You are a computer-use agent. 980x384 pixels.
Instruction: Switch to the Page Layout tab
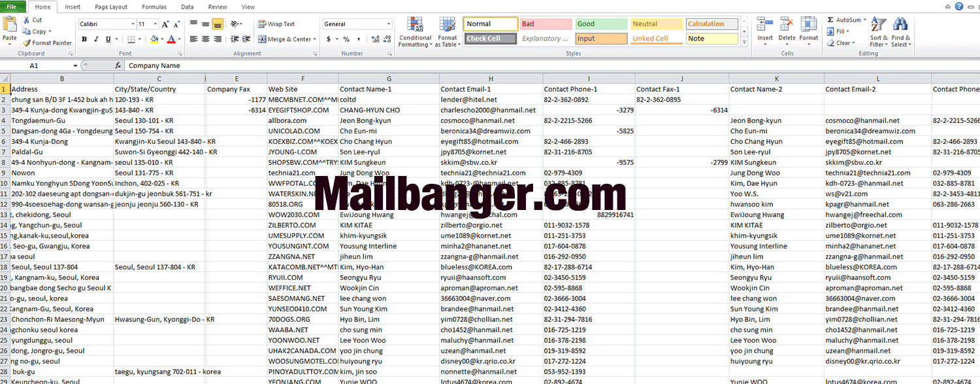pos(111,7)
